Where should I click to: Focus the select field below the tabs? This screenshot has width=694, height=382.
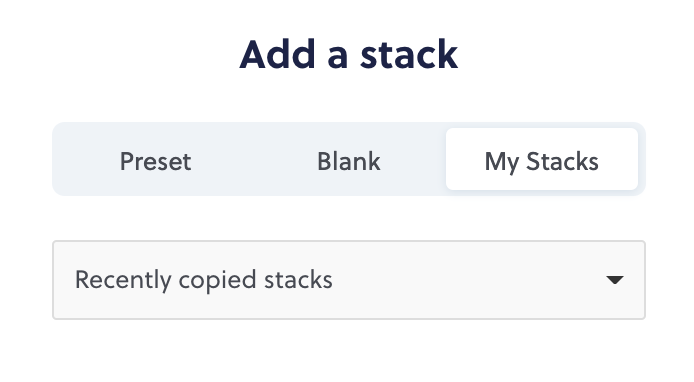pos(349,280)
